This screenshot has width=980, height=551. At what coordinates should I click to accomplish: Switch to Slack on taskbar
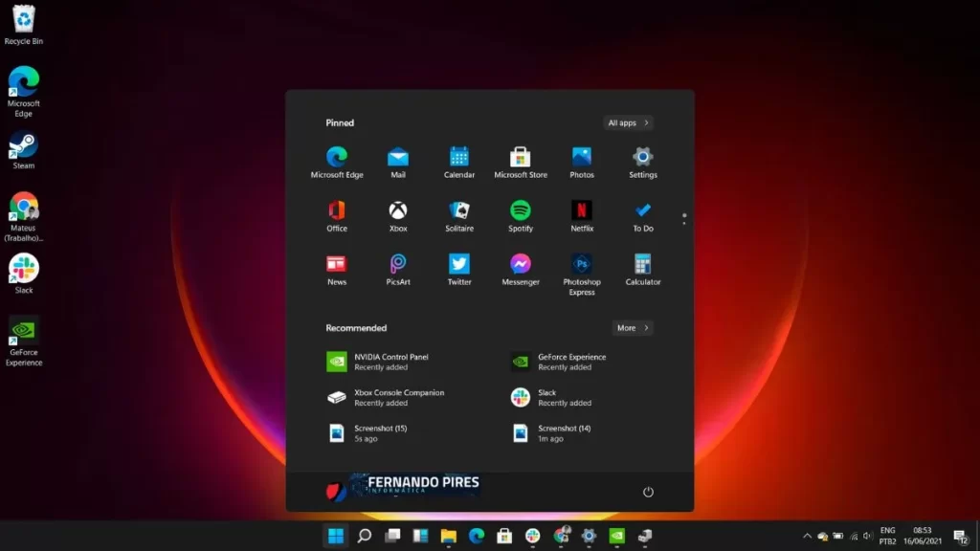click(x=532, y=536)
